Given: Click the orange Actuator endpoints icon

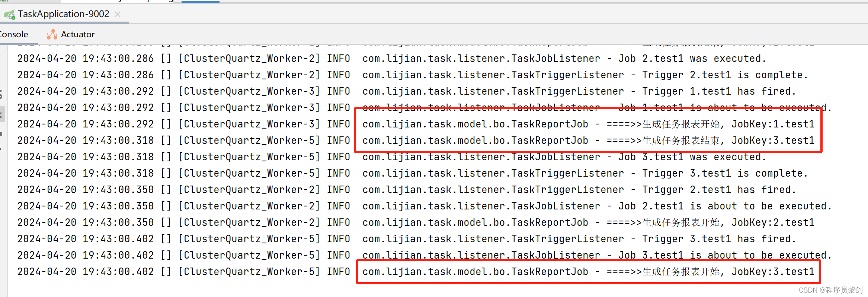Looking at the screenshot, I should [51, 34].
